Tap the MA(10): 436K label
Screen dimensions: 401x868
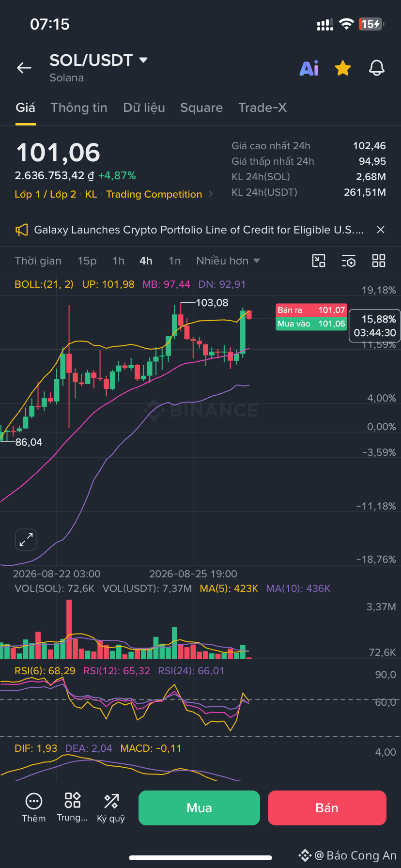(298, 589)
